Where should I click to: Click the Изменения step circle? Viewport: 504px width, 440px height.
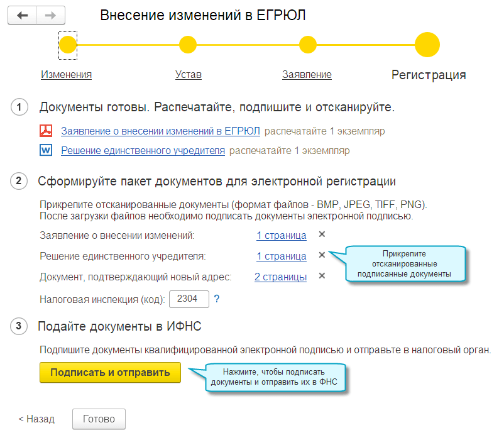[67, 45]
